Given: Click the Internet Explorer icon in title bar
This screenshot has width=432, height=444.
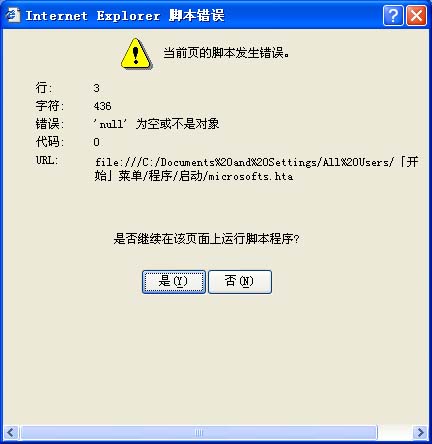Looking at the screenshot, I should (13, 15).
